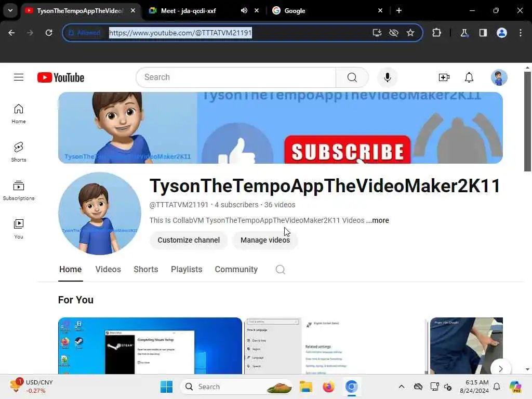Screen dimensions: 532x399
Task: Mute the Meet tab audio
Action: [x=244, y=10]
